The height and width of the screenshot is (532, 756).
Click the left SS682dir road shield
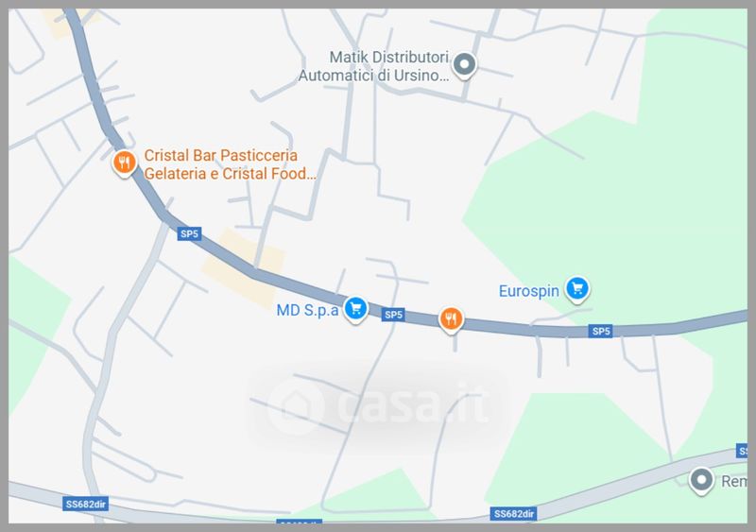point(86,504)
